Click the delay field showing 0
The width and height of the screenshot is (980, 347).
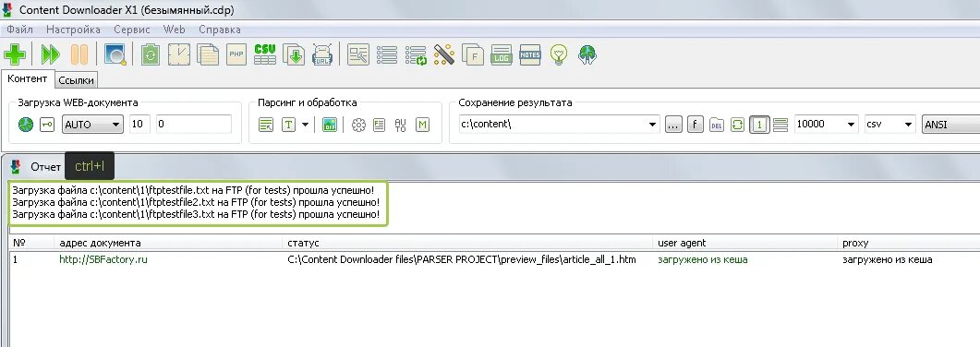[x=194, y=125]
